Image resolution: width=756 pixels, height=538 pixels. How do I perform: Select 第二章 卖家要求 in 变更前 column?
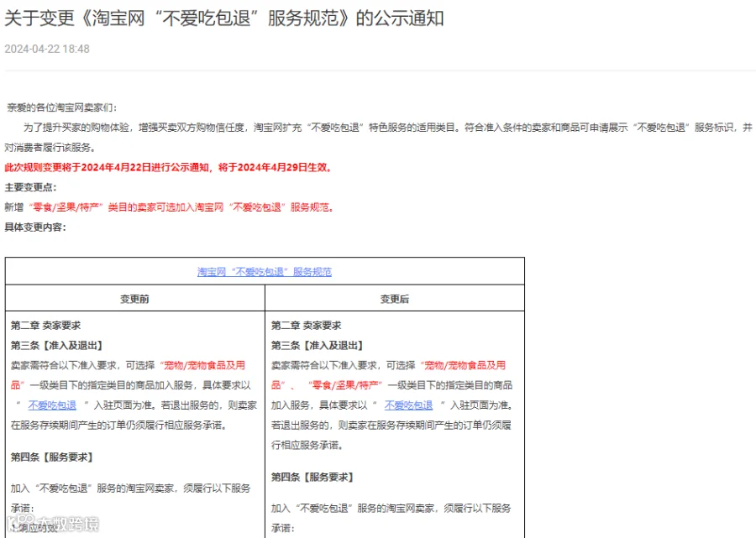[46, 325]
